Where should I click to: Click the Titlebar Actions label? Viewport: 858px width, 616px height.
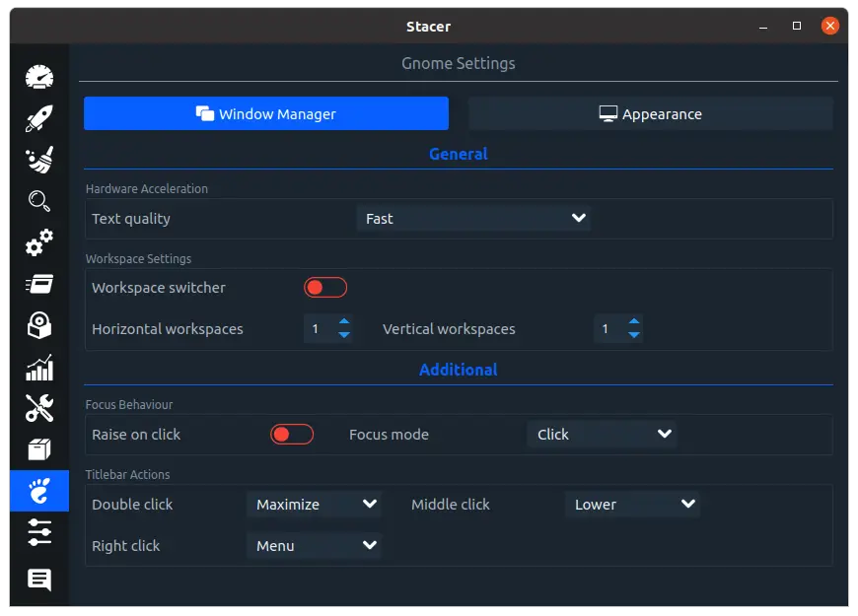coord(127,474)
